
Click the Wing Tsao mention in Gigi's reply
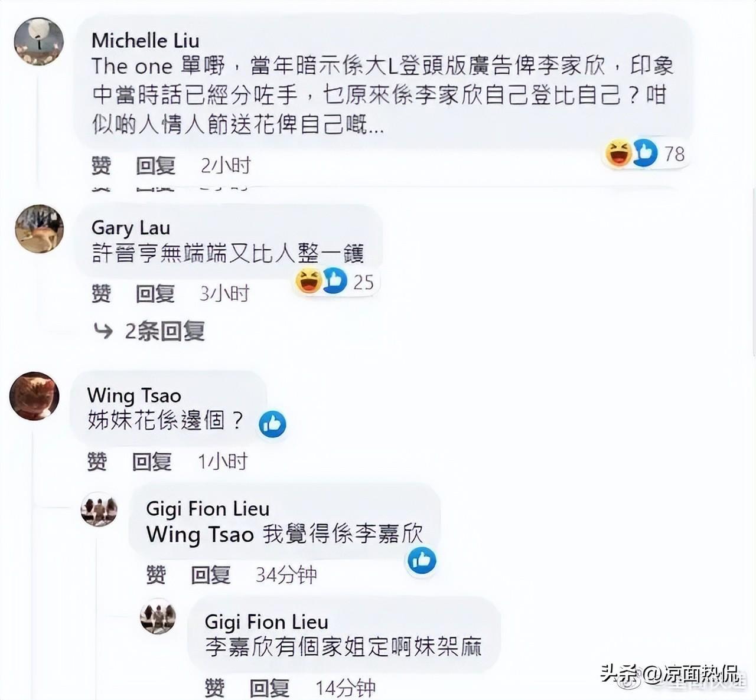[200, 535]
